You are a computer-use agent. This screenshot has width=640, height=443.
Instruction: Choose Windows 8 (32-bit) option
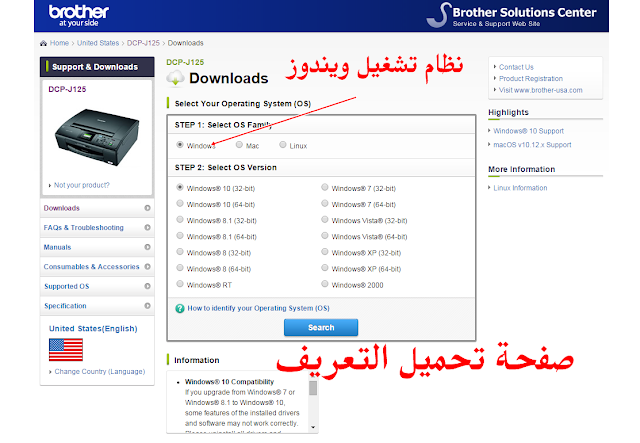tap(180, 252)
